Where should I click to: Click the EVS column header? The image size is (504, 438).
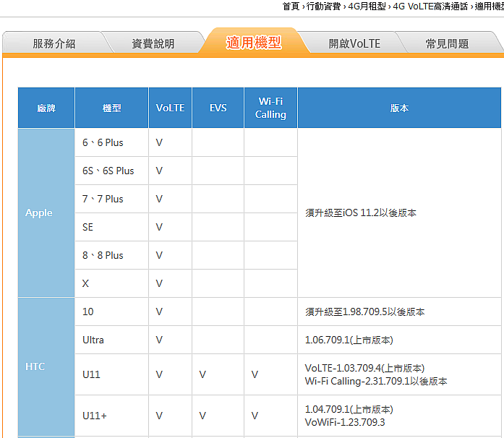[x=218, y=108]
